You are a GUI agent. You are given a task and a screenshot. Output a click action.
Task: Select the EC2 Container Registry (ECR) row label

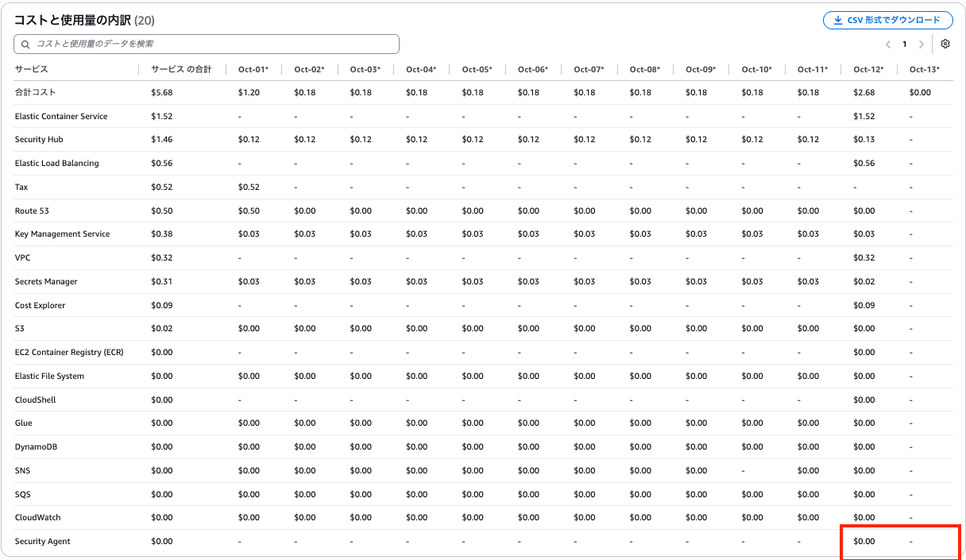[x=69, y=352]
